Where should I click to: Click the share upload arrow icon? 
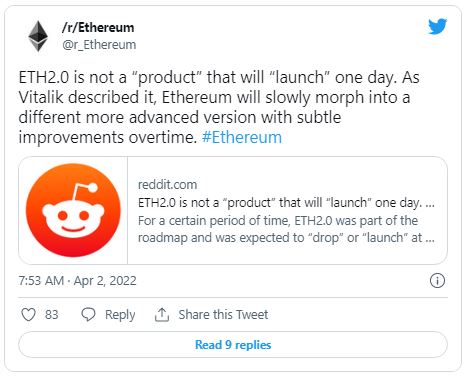pyautogui.click(x=162, y=314)
